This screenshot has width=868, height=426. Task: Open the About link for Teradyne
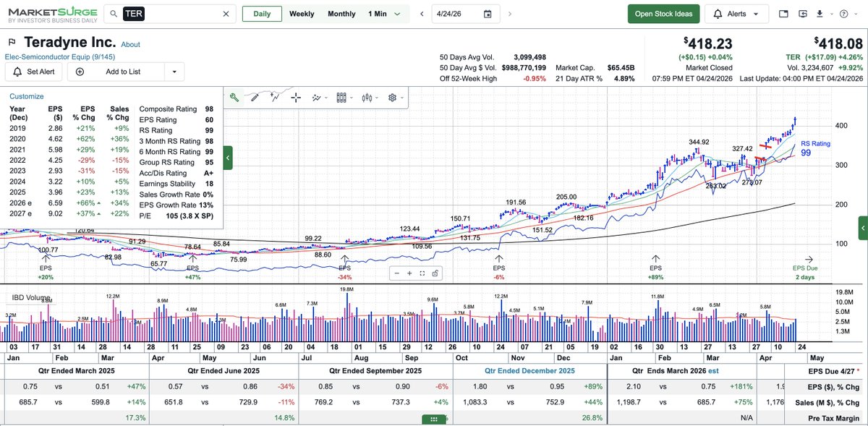pyautogui.click(x=130, y=44)
